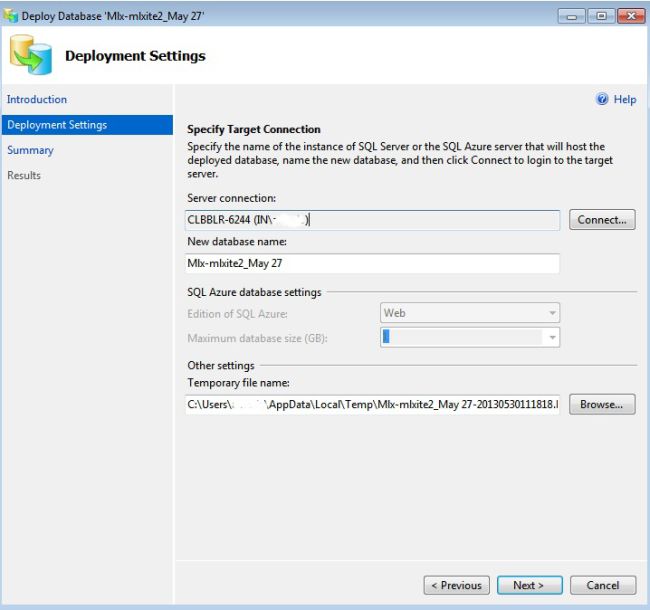Click the Other settings label
This screenshot has height=610, width=650.
coord(221,366)
